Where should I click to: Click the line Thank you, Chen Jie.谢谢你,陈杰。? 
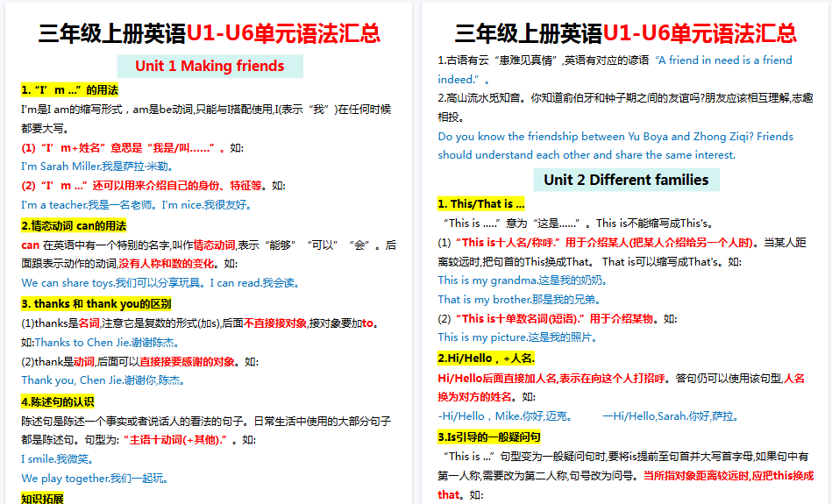103,380
